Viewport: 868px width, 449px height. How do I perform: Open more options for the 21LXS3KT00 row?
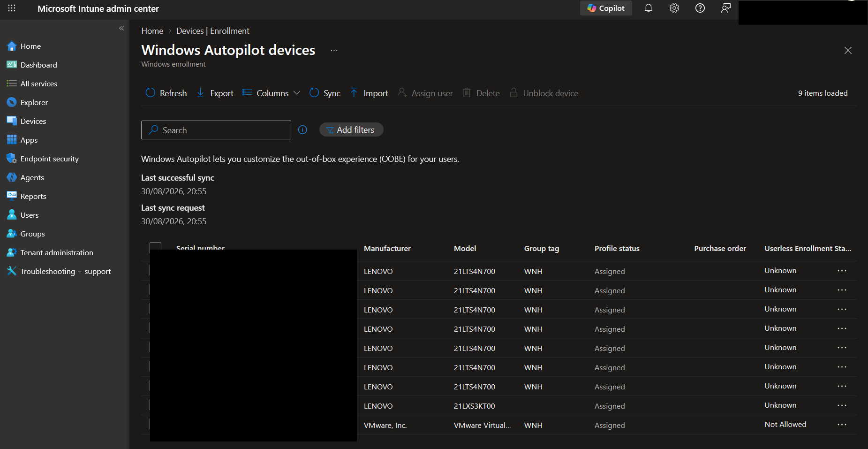pyautogui.click(x=842, y=405)
